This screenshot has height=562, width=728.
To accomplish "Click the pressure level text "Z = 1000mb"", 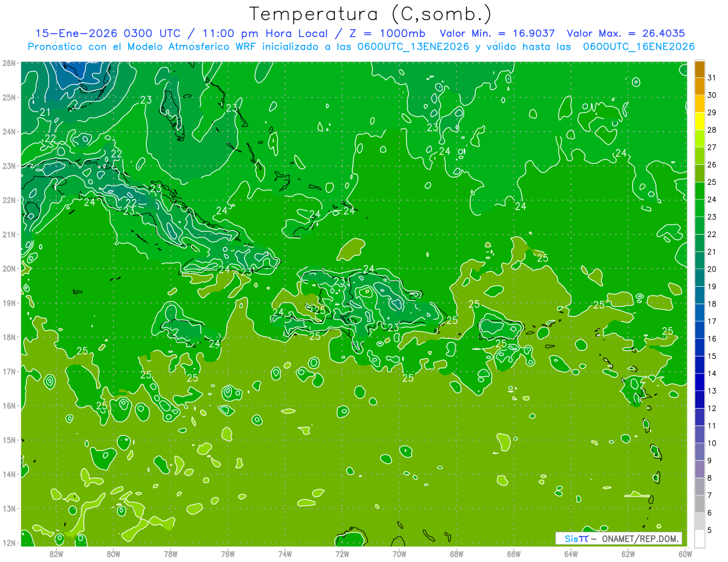I will pyautogui.click(x=388, y=33).
